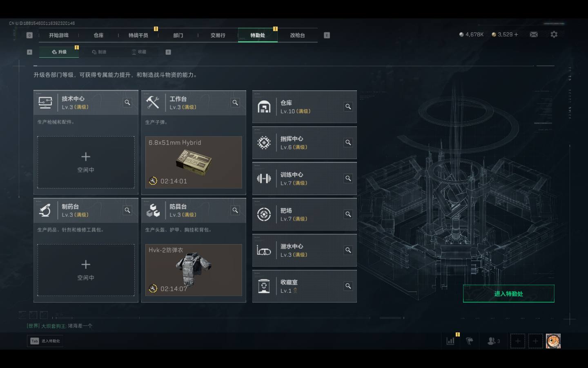Open the mail envelope icon
Viewport: 588px width, 368px height.
(534, 34)
